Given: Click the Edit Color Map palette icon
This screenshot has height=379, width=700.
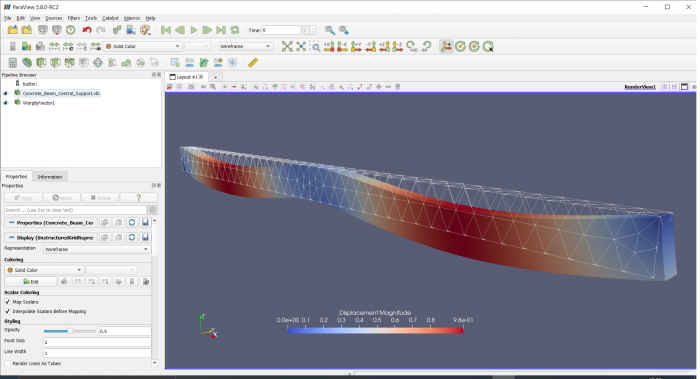Looking at the screenshot, I should coord(26,46).
